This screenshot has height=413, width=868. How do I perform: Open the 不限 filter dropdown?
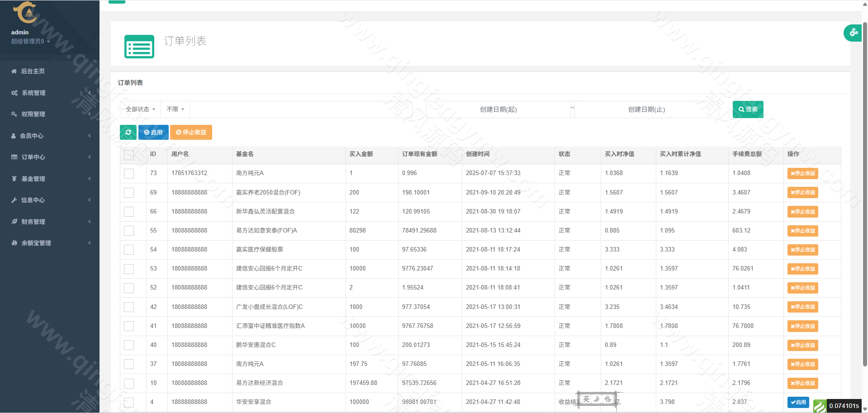tap(175, 109)
